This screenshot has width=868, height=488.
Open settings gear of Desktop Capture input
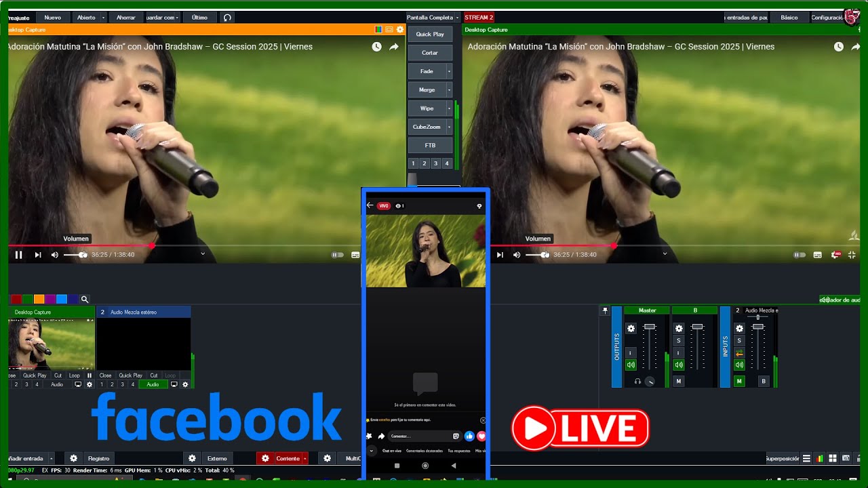tap(90, 384)
